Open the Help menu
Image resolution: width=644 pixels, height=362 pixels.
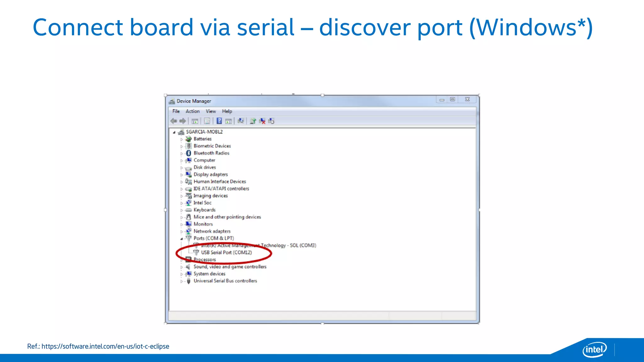(227, 111)
